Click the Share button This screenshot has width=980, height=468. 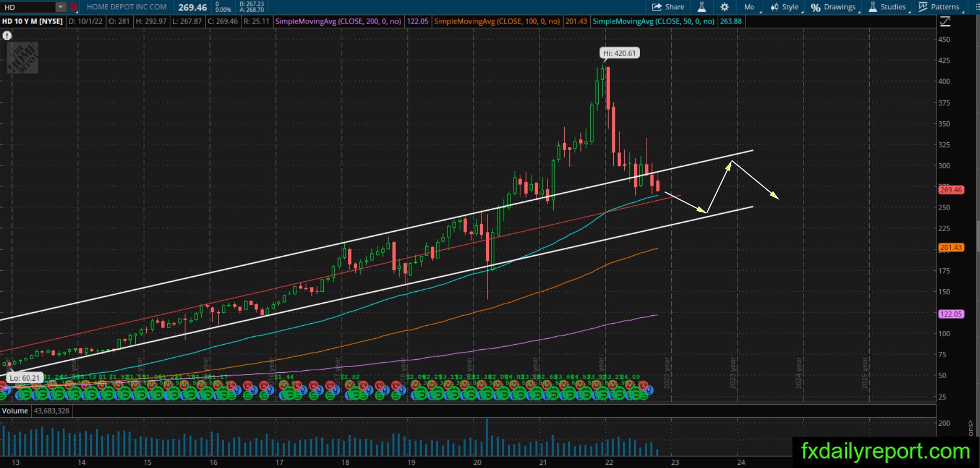click(x=668, y=7)
